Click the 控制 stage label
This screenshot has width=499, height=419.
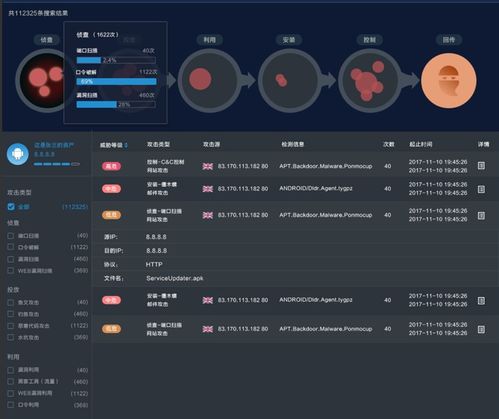click(x=369, y=40)
